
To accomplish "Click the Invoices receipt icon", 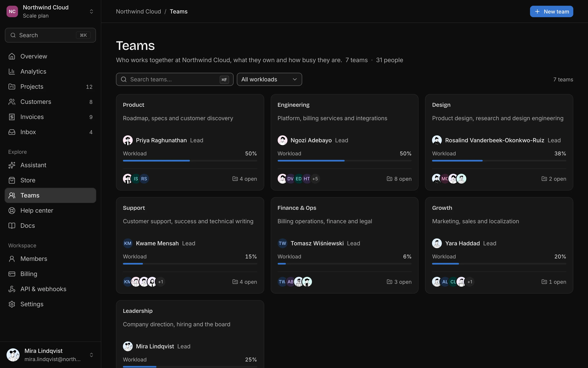I will [x=12, y=117].
